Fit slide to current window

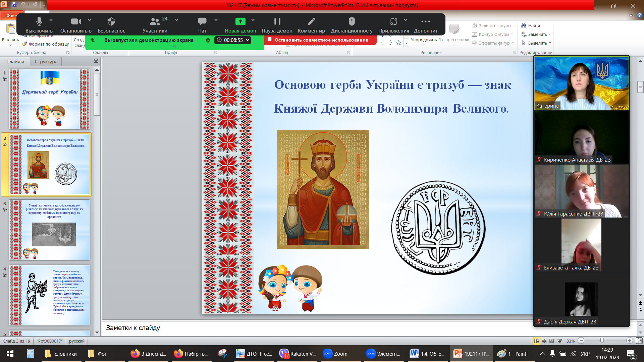tap(639, 341)
